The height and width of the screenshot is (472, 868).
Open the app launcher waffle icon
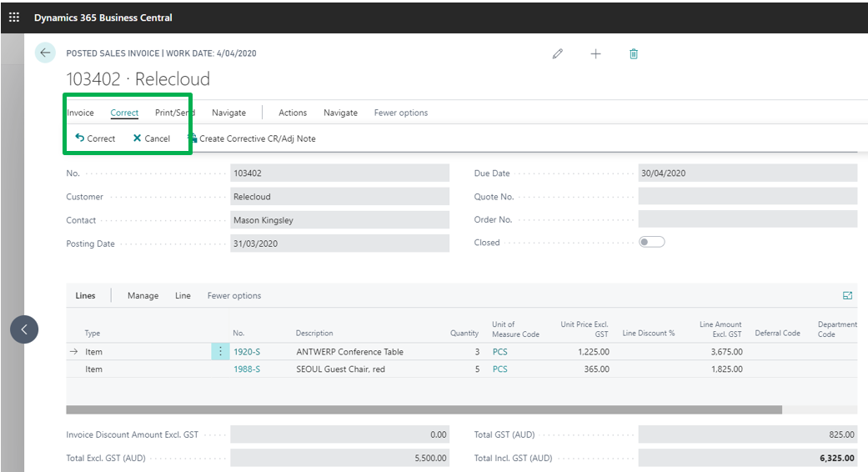[x=14, y=18]
